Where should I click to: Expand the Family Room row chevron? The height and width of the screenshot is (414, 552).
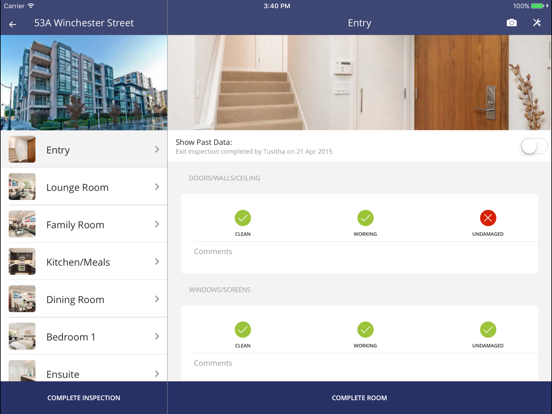[x=157, y=224]
